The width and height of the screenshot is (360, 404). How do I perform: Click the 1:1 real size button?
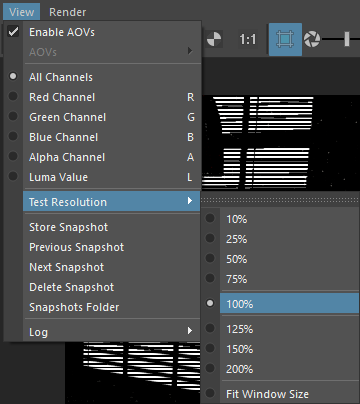(x=248, y=40)
